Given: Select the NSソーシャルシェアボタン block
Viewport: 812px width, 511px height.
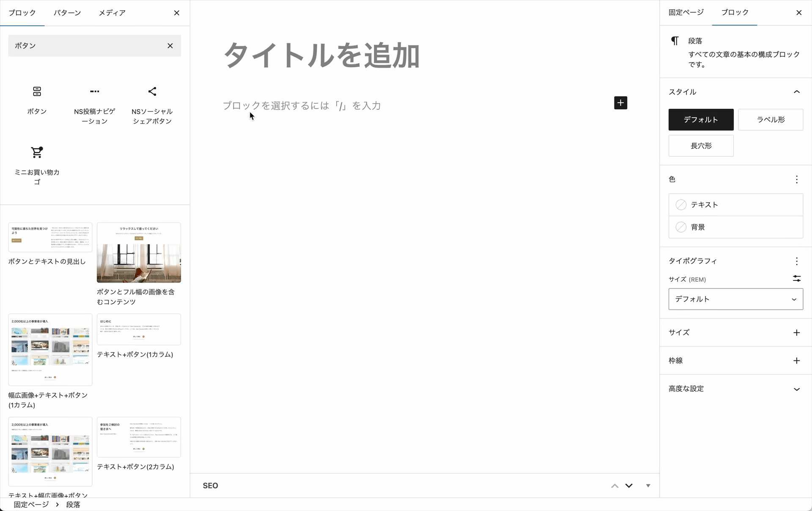Looking at the screenshot, I should [x=152, y=102].
